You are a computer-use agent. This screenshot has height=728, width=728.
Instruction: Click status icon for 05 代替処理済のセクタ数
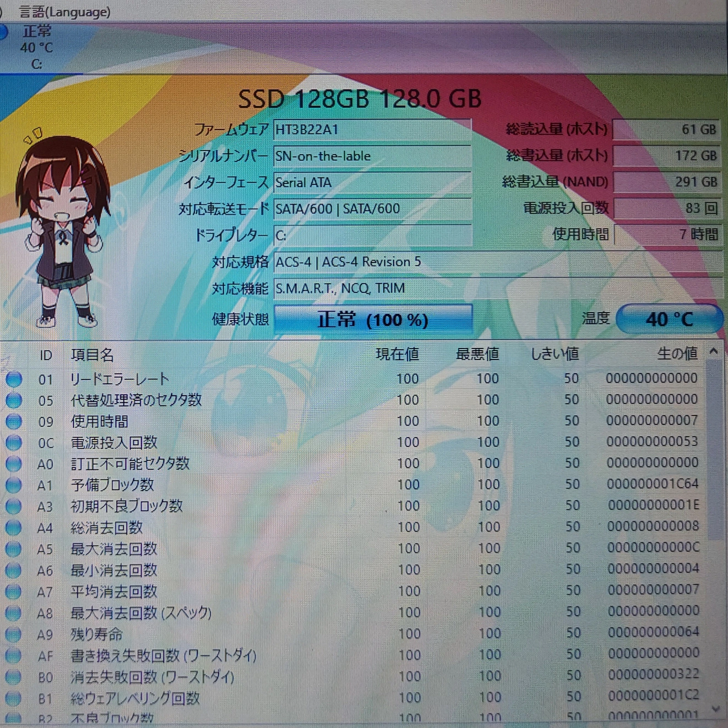click(14, 400)
